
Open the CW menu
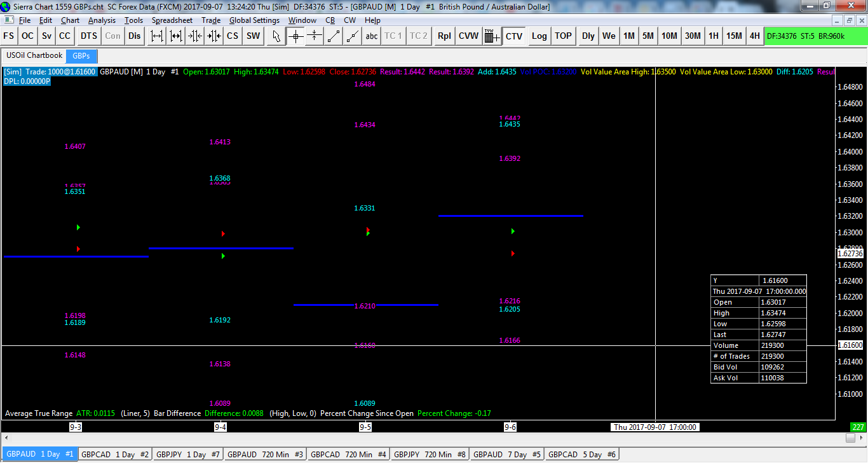(350, 20)
